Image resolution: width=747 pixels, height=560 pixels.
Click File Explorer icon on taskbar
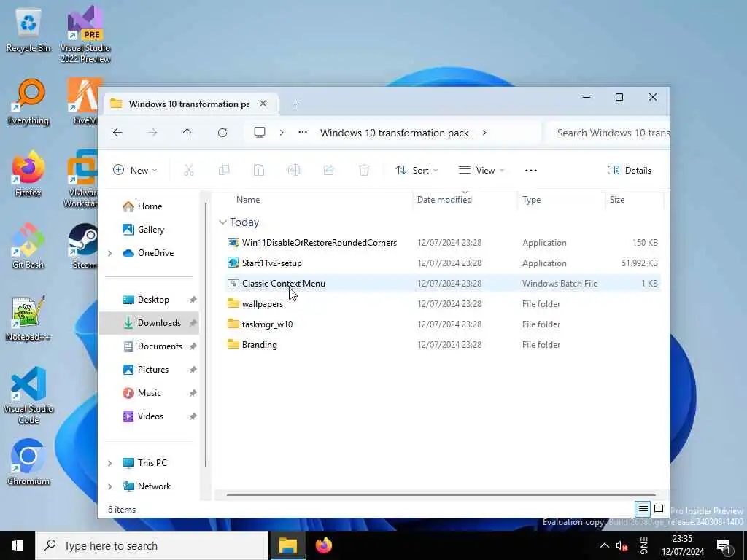[x=288, y=545]
